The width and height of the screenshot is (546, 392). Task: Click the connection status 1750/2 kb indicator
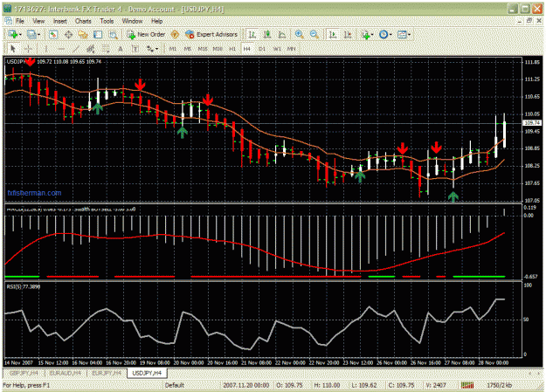(x=500, y=385)
